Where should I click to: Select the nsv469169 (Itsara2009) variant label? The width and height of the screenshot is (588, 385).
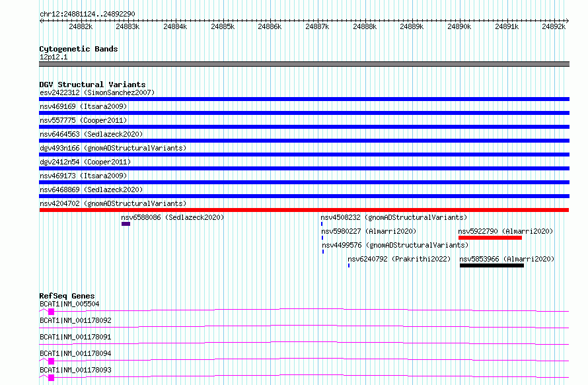(83, 106)
